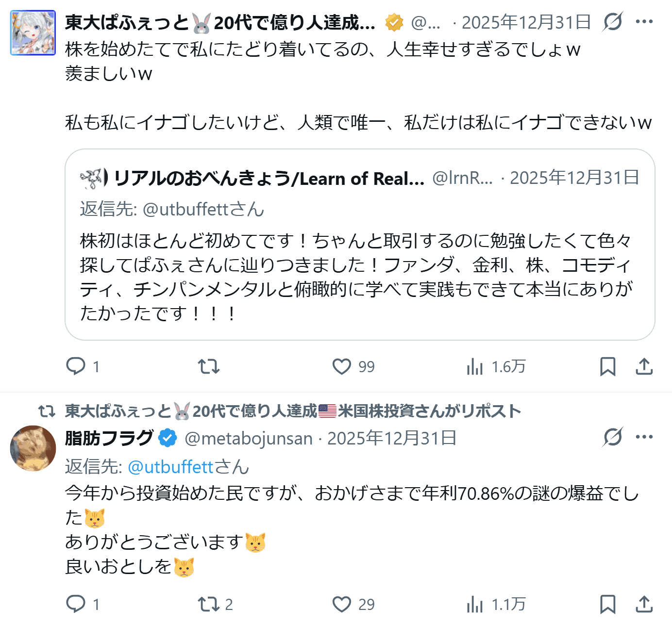
Task: Repost the first post by 東大ぱふぇっと
Action: click(x=209, y=366)
